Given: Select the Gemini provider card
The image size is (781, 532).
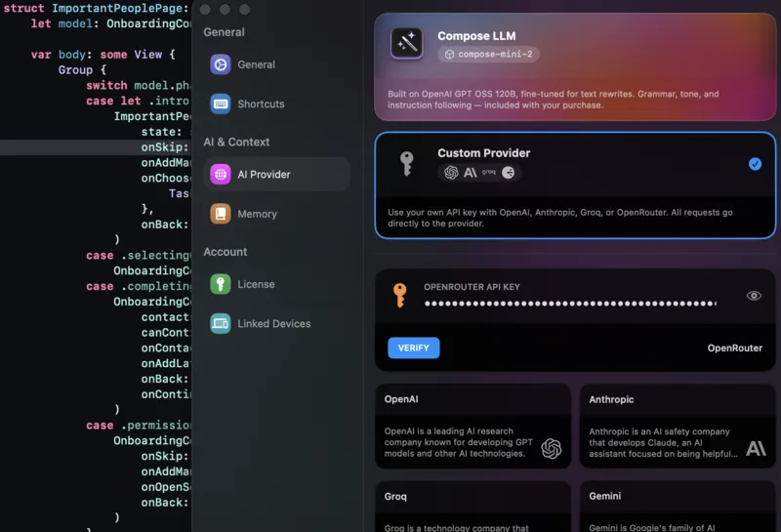Looking at the screenshot, I should (678, 507).
